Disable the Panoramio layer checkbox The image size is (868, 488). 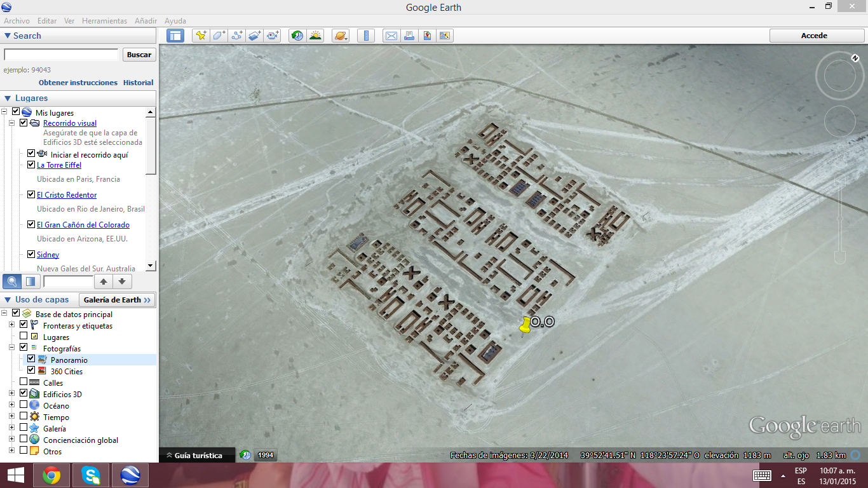pyautogui.click(x=31, y=359)
